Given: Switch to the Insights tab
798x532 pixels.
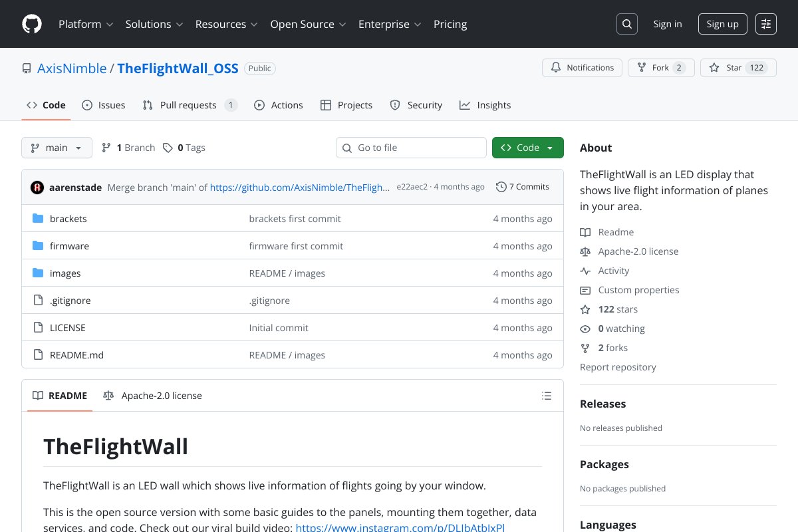Looking at the screenshot, I should click(485, 105).
